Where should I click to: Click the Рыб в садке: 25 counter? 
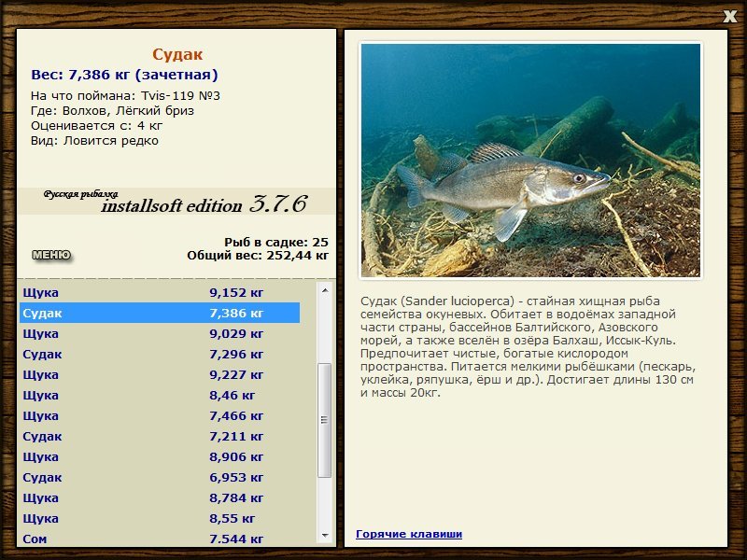click(x=276, y=243)
